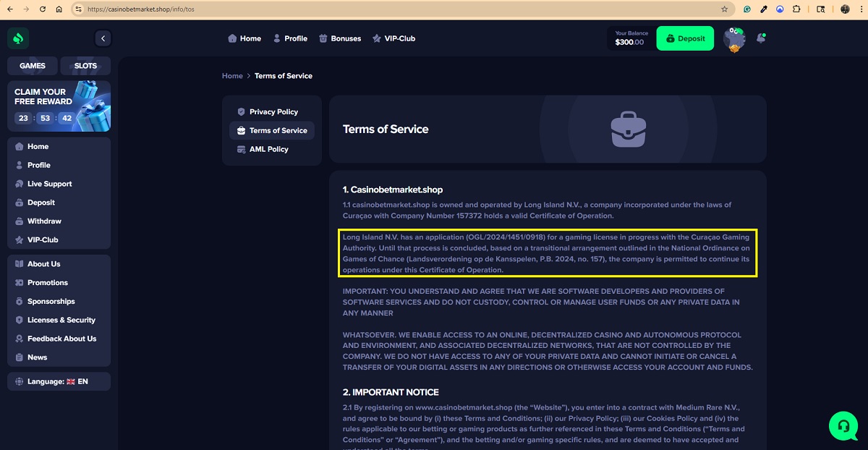
Task: Click Home breadcrumb link
Action: click(232, 75)
